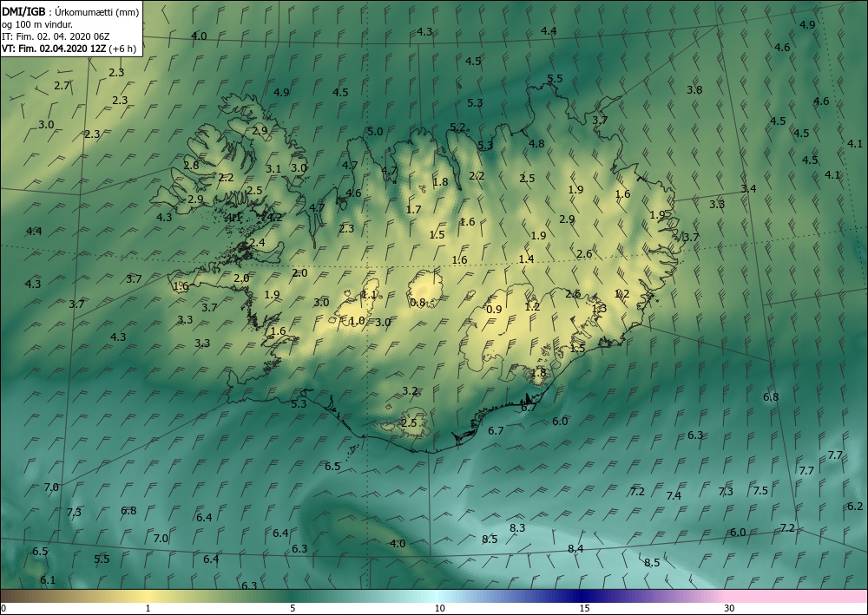This screenshot has width=868, height=615.
Task: Click the 'IT: Fim. 02. 04. 2020 06Z' line
Action: pos(56,36)
